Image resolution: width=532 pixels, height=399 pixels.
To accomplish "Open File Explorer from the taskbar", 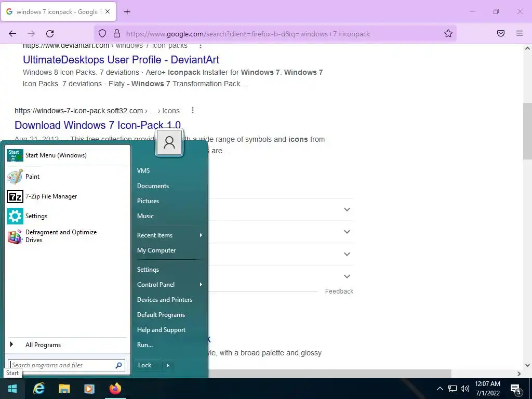I will click(64, 389).
